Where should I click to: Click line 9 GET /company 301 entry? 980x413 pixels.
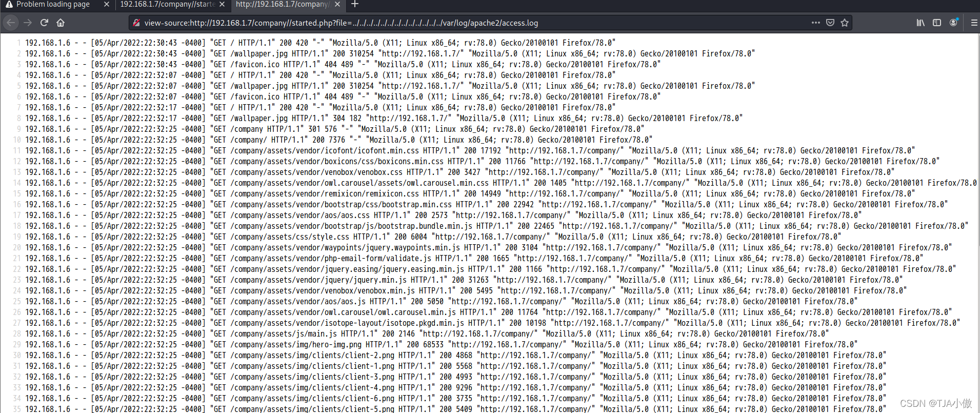(x=335, y=129)
